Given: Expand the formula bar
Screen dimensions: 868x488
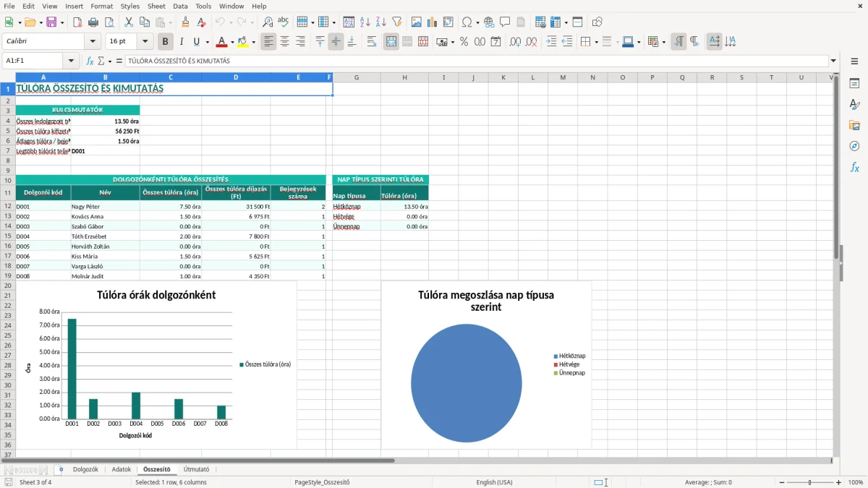Looking at the screenshot, I should tap(834, 61).
